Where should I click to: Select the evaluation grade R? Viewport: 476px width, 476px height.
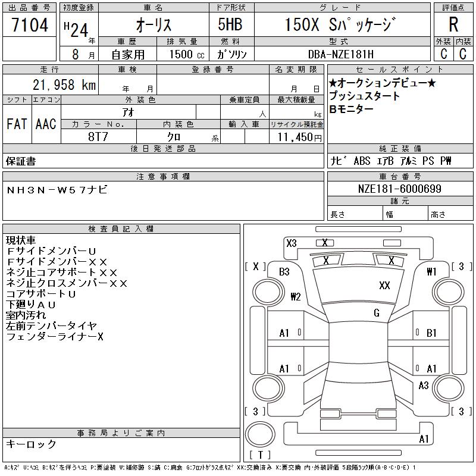pyautogui.click(x=453, y=26)
